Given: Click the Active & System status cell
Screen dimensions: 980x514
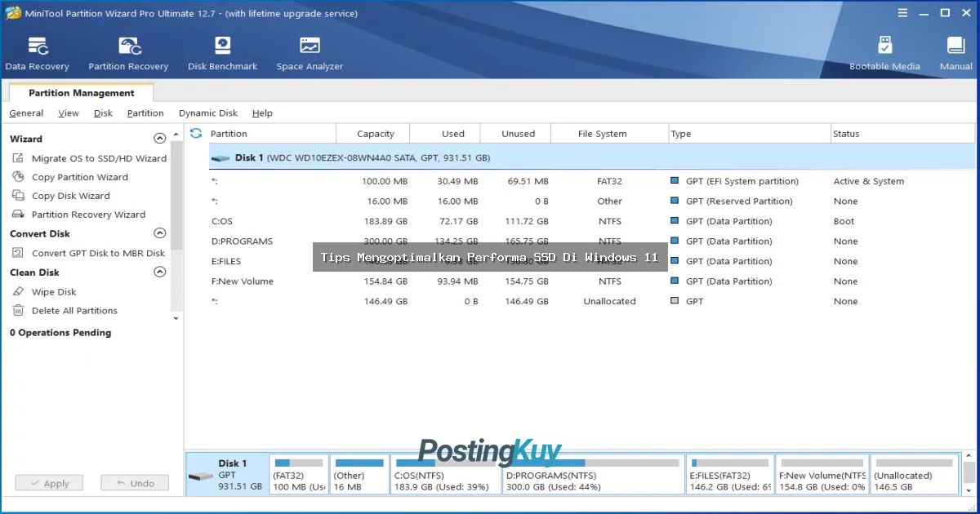Looking at the screenshot, I should tap(868, 181).
